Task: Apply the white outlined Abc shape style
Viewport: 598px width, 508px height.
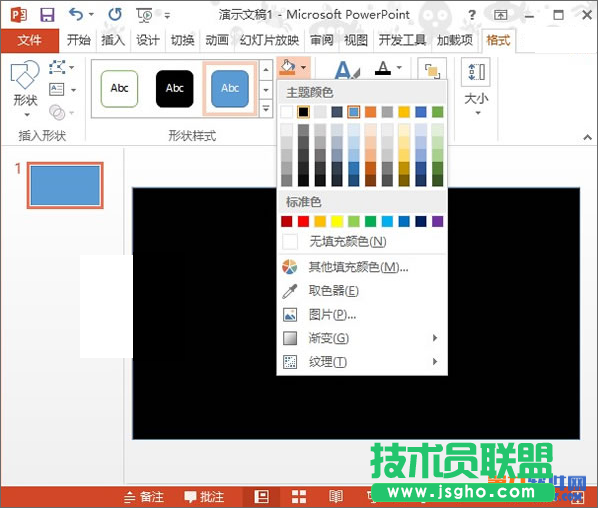Action: (119, 88)
